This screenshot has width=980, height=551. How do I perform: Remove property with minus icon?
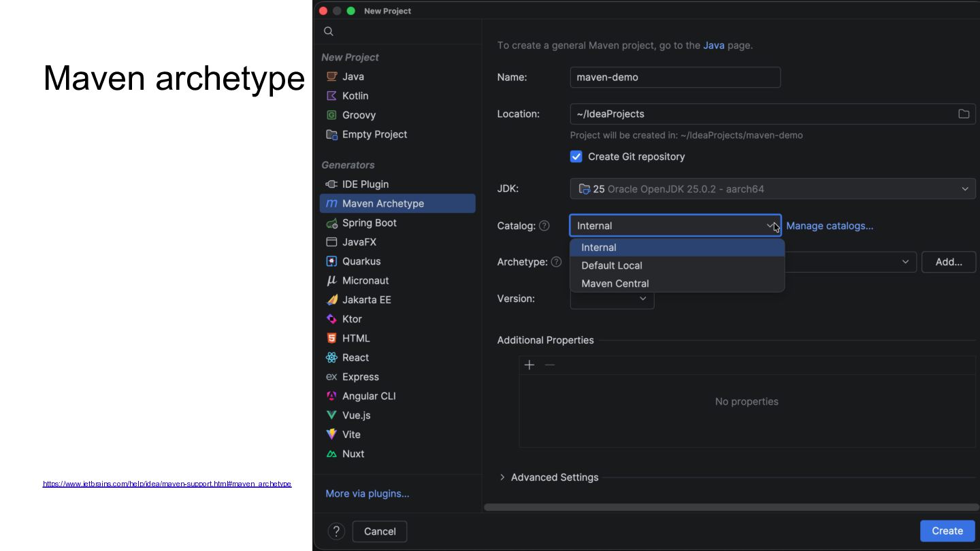(x=550, y=365)
